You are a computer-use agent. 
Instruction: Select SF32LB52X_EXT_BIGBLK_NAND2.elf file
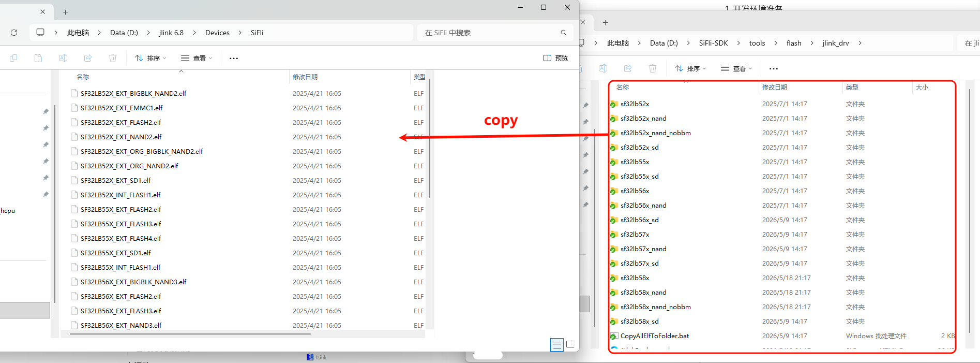click(133, 93)
